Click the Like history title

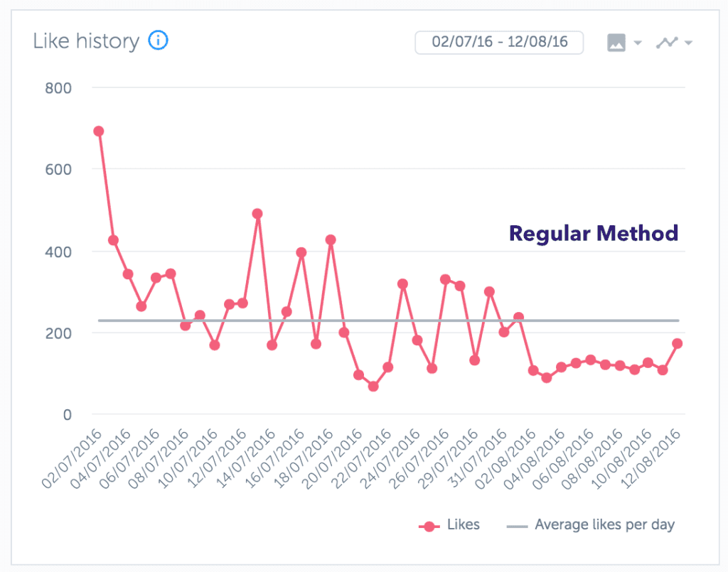pos(86,41)
